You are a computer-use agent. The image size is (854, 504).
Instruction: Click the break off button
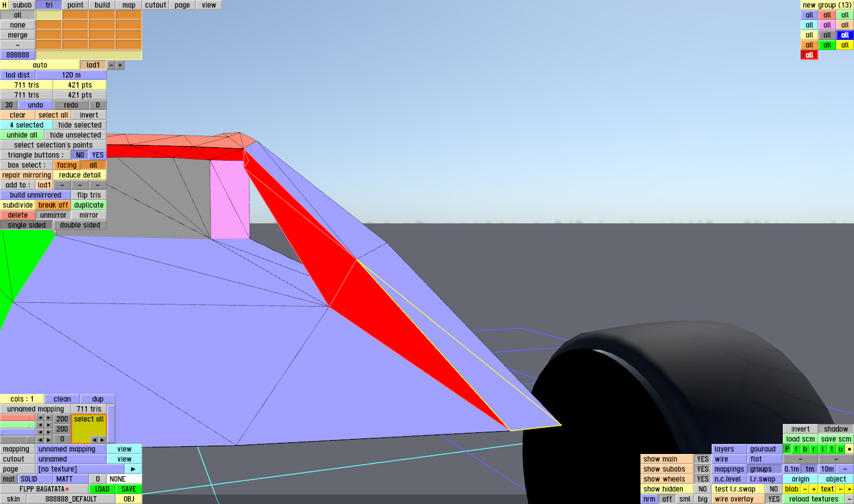click(53, 205)
